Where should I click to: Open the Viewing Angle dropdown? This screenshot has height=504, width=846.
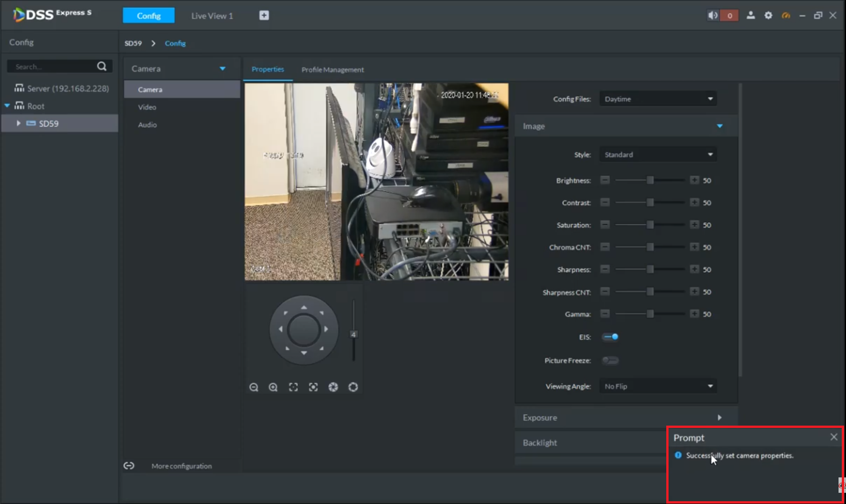click(x=657, y=386)
